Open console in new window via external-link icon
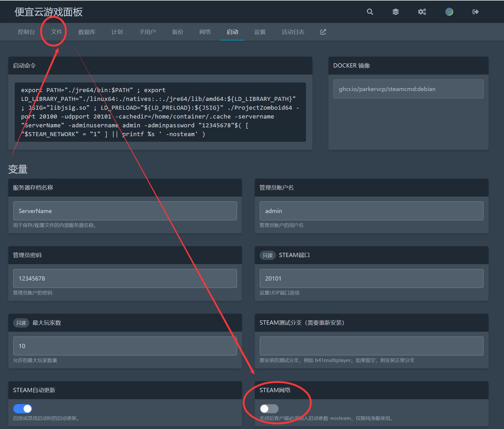 [x=323, y=32]
